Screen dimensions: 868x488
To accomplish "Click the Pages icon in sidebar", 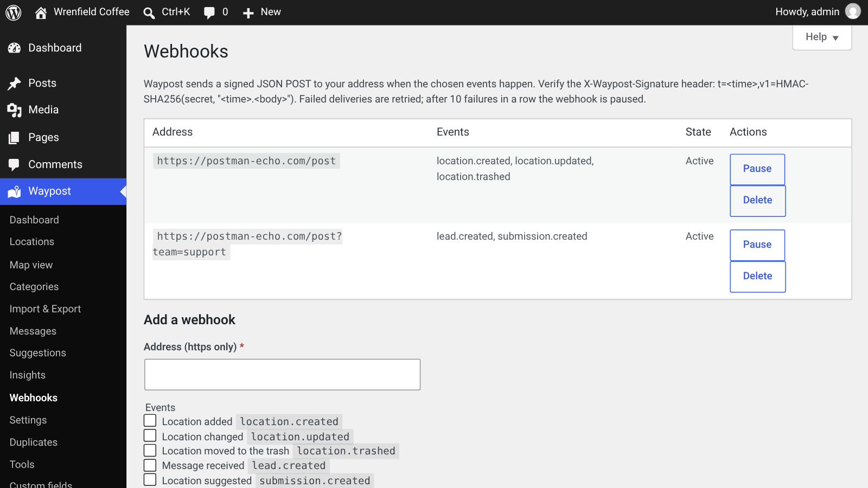I will 14,138.
